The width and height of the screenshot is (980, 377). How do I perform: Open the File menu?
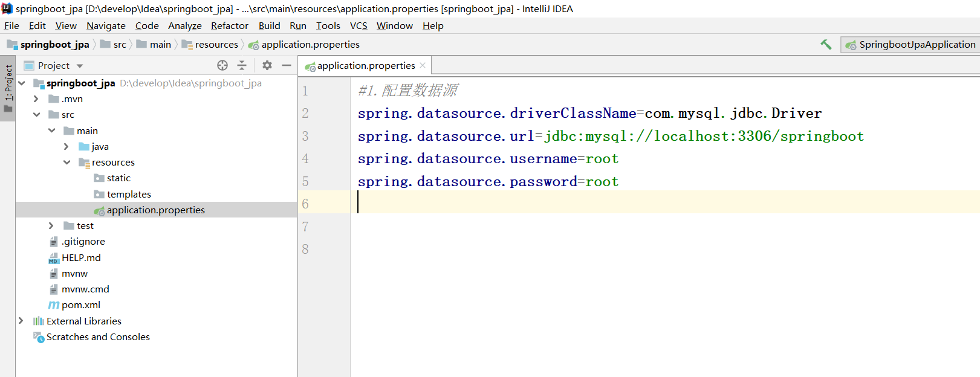tap(11, 26)
